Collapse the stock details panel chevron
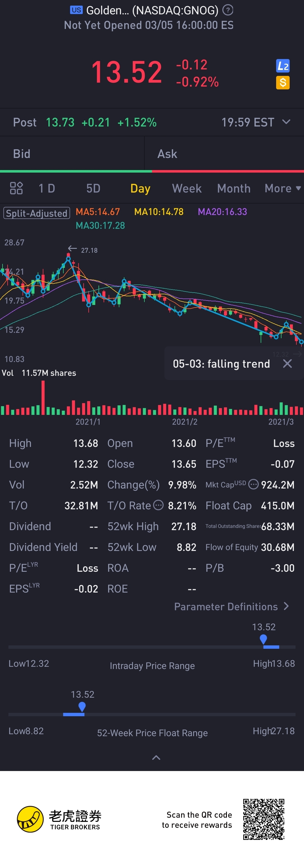The height and width of the screenshot is (868, 304). (156, 758)
